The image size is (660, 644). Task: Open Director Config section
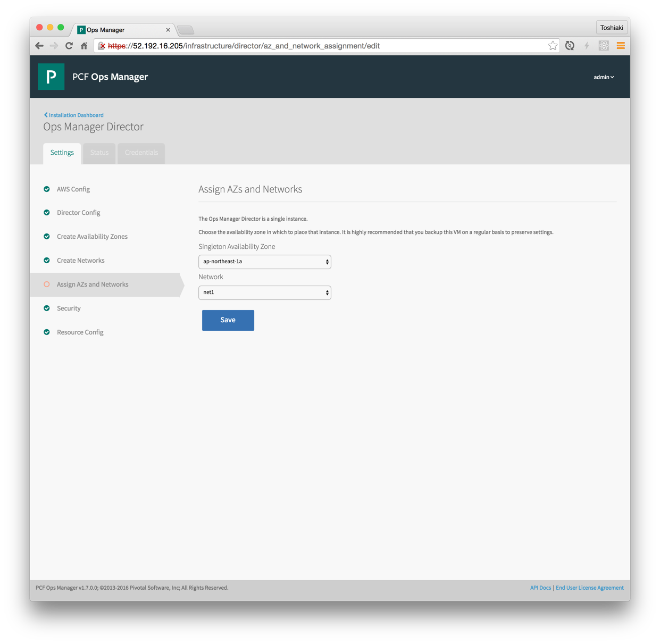(79, 213)
